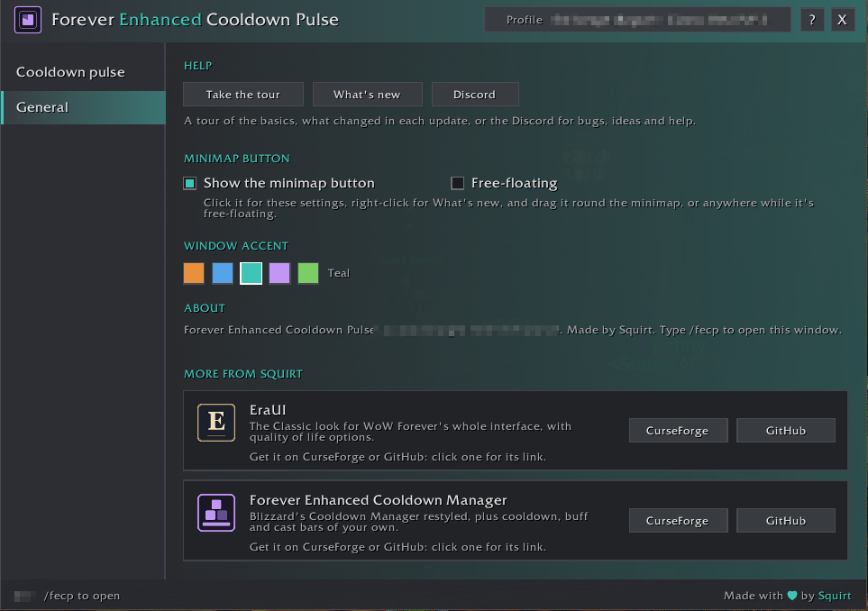The height and width of the screenshot is (611, 868).
Task: Close the settings window with X
Action: [x=843, y=20]
